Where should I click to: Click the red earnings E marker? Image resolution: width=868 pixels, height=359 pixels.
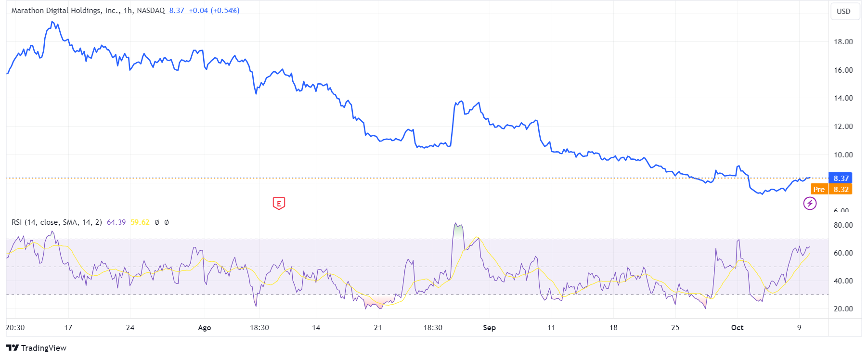click(x=279, y=204)
